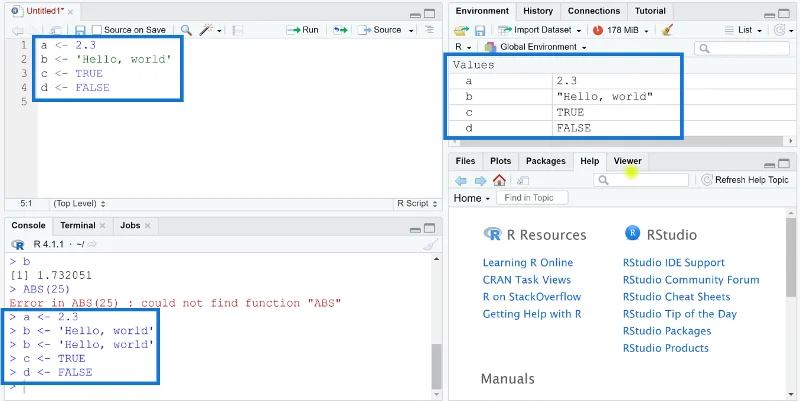Screen dimensions: 800x401
Task: Open the Packages tab
Action: pyautogui.click(x=545, y=161)
